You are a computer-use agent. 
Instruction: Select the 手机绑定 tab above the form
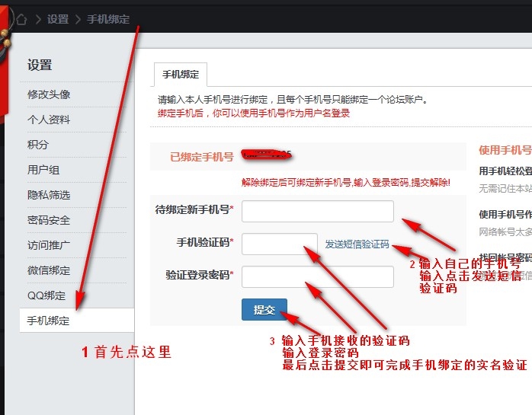click(180, 75)
